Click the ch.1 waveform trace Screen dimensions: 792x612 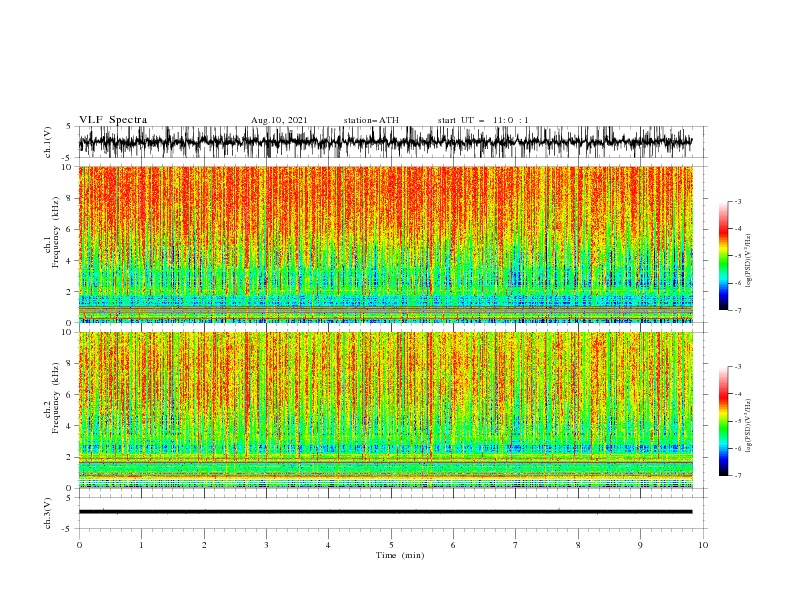pos(385,142)
